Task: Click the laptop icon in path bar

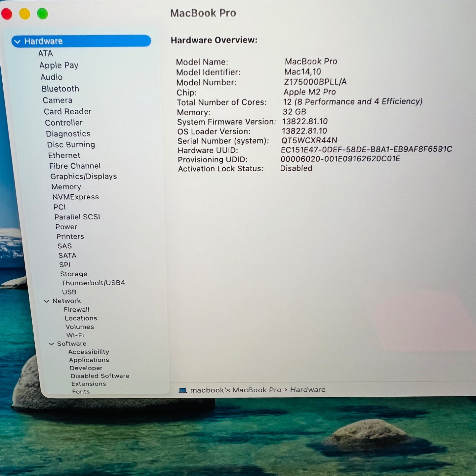Action: coord(182,390)
